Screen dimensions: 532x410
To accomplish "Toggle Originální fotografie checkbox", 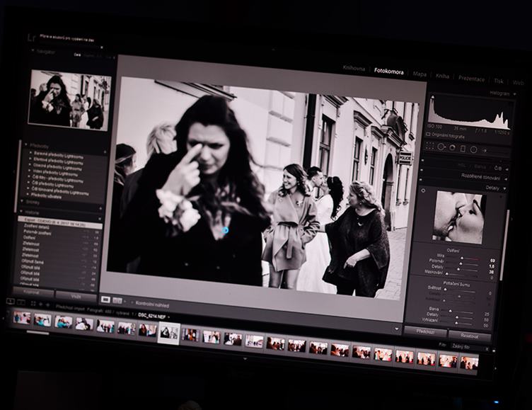I will 428,134.
